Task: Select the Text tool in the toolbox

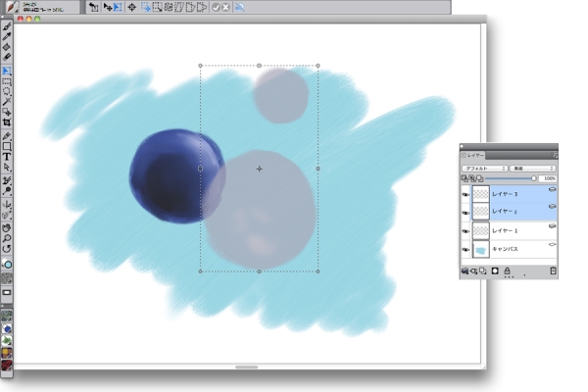Action: coord(7,156)
